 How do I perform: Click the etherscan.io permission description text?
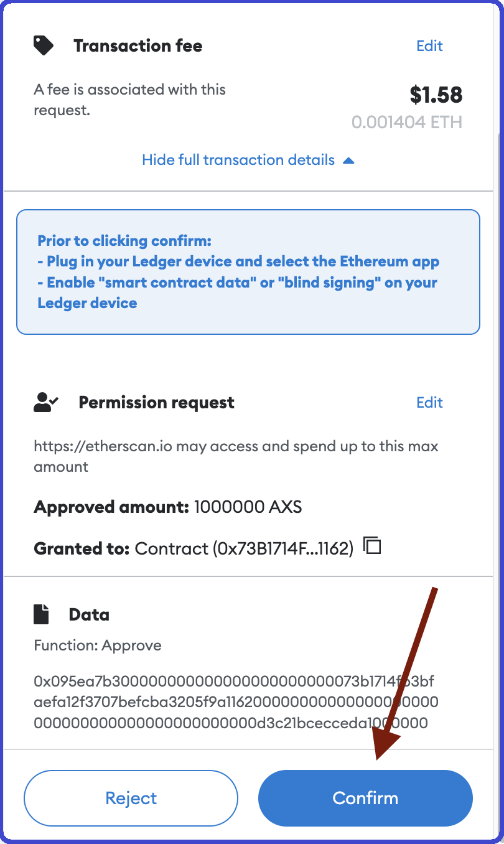click(236, 456)
